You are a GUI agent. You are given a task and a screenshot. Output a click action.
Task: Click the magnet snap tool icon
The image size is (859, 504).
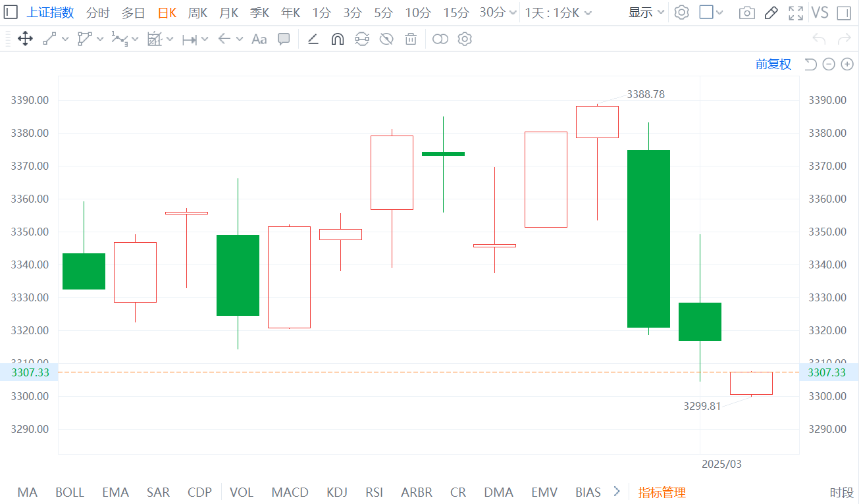pos(337,39)
